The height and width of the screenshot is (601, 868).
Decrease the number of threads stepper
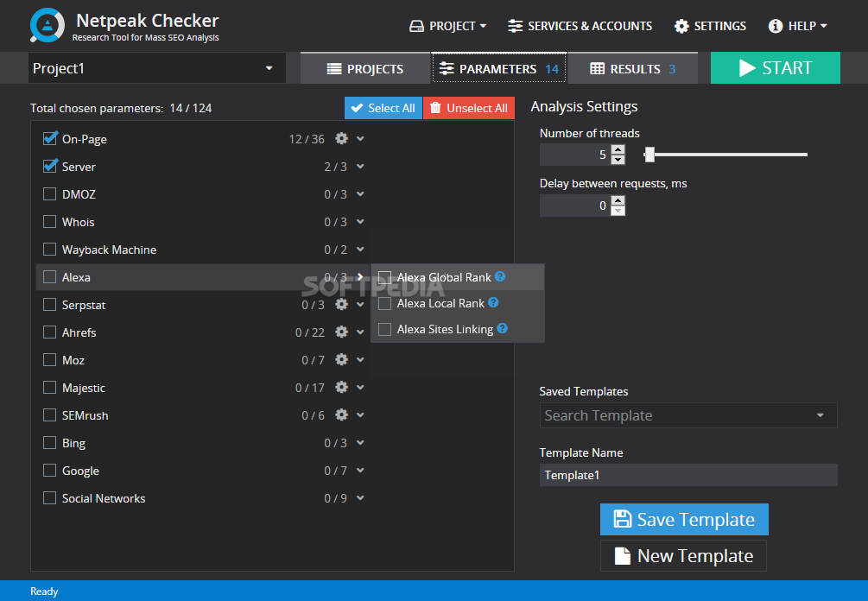(x=618, y=160)
